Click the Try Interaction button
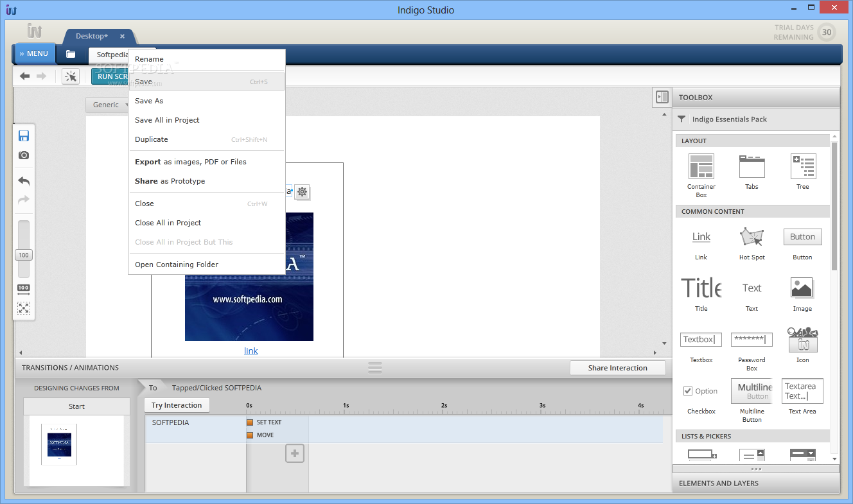Screen dimensions: 853x504 (177, 405)
